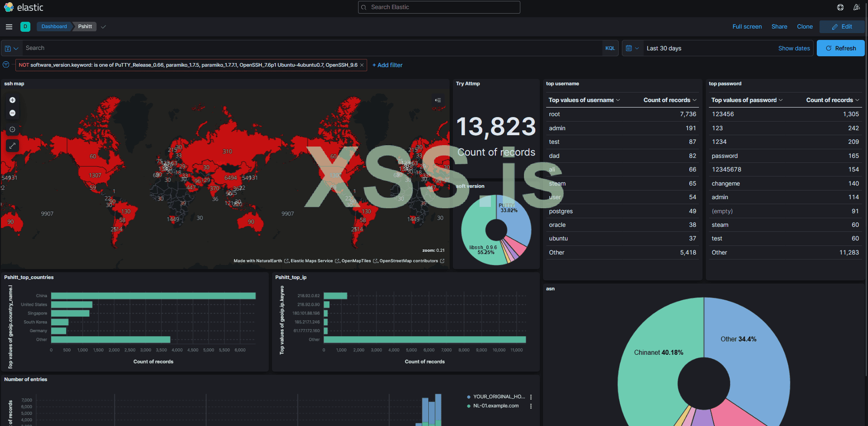This screenshot has height=426, width=868.
Task: Open the date quick menu calendar dropdown
Action: point(632,49)
